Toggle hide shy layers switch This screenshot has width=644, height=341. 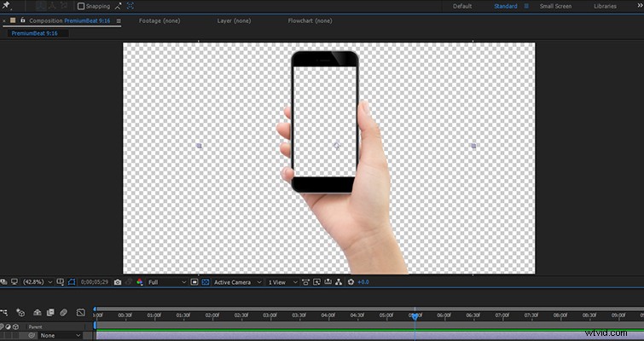(x=37, y=313)
